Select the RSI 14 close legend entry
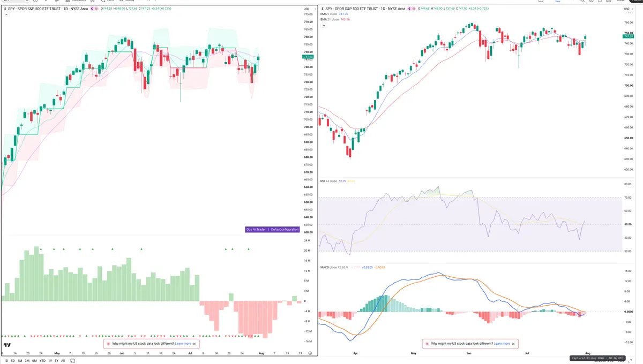643x364 pixels. click(328, 181)
